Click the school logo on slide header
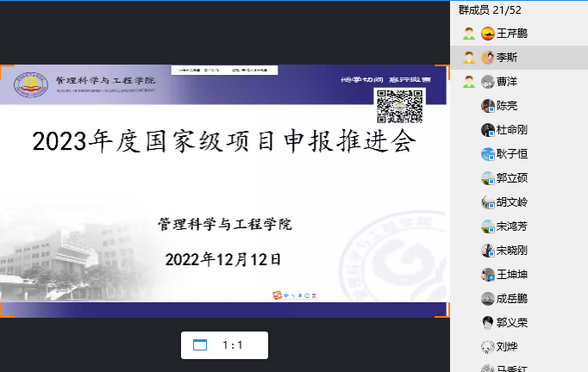The width and height of the screenshot is (588, 372). click(x=32, y=84)
